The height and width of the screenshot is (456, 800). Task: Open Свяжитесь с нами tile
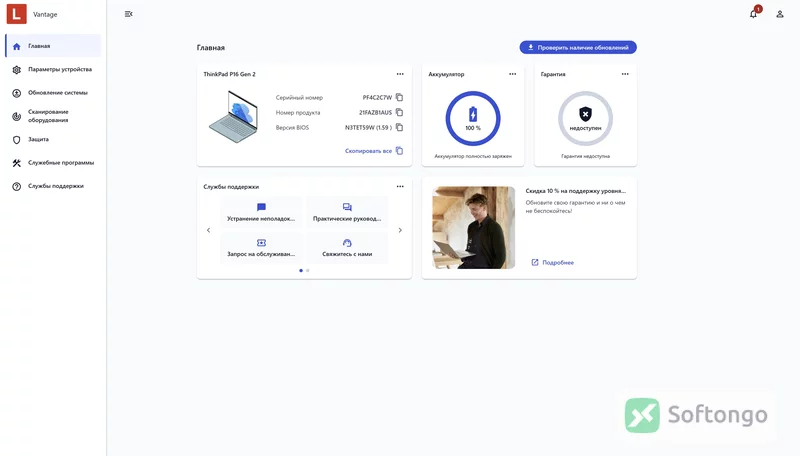point(347,248)
